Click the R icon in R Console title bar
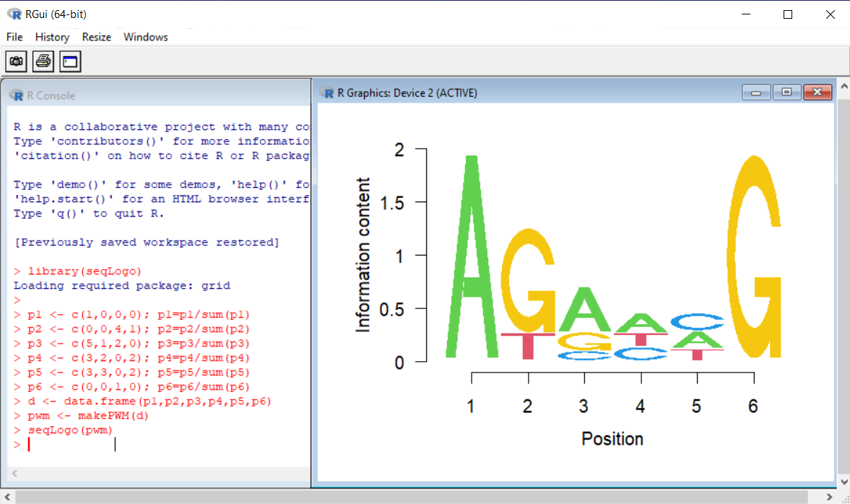The width and height of the screenshot is (850, 504). [x=16, y=95]
